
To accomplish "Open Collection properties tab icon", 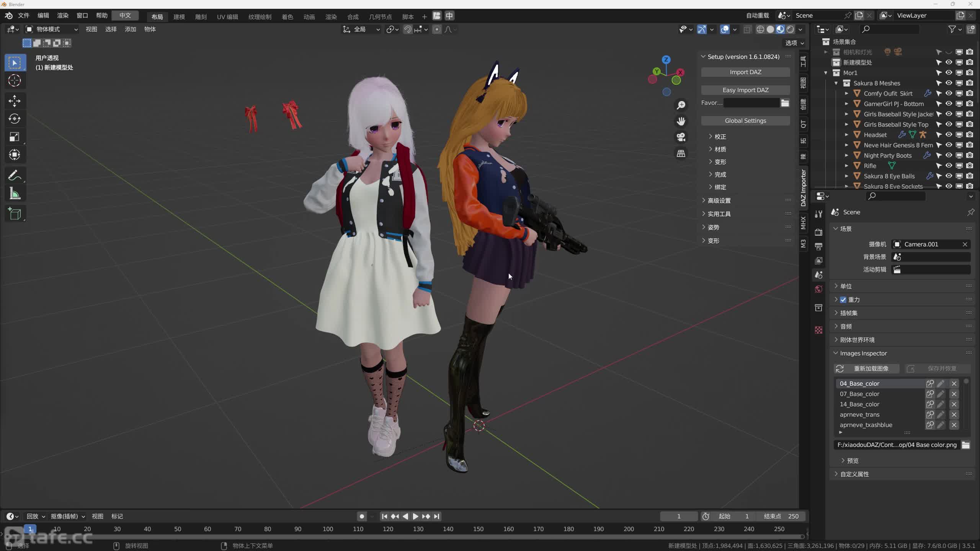I will tap(818, 308).
